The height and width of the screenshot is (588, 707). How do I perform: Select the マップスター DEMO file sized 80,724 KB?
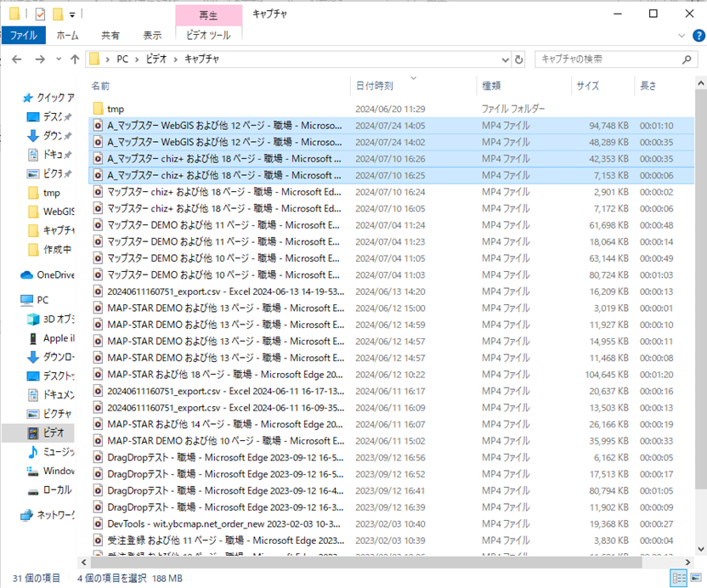click(x=392, y=274)
